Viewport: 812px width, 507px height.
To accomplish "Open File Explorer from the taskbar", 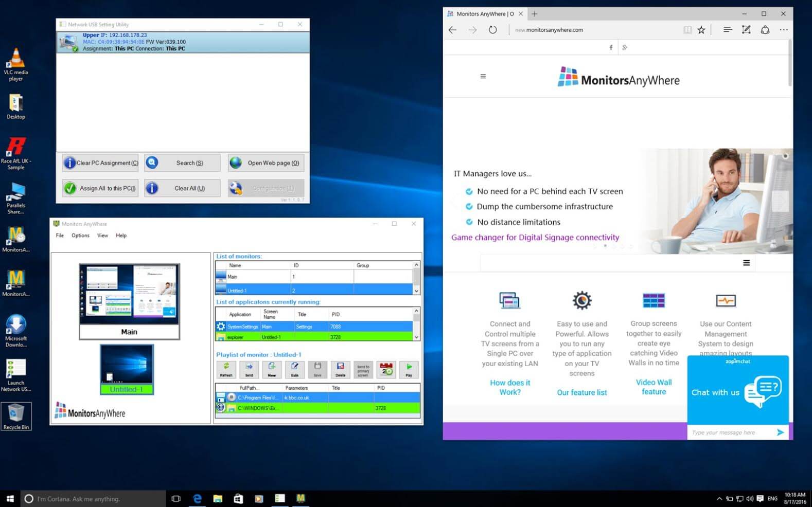I will coord(218,498).
